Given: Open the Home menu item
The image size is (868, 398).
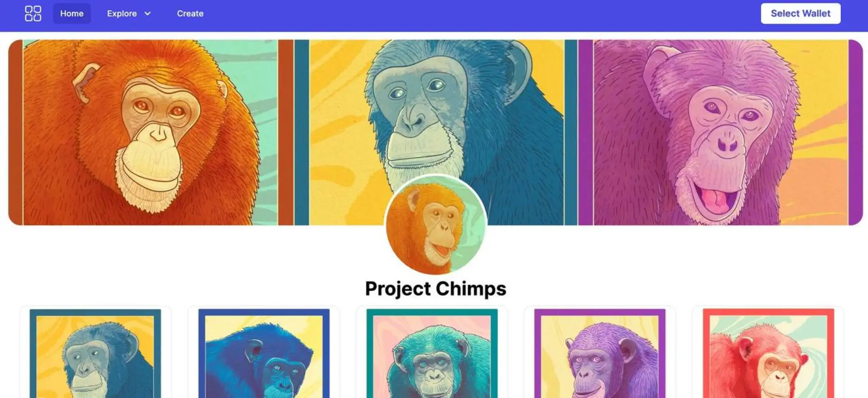Looking at the screenshot, I should coord(72,14).
